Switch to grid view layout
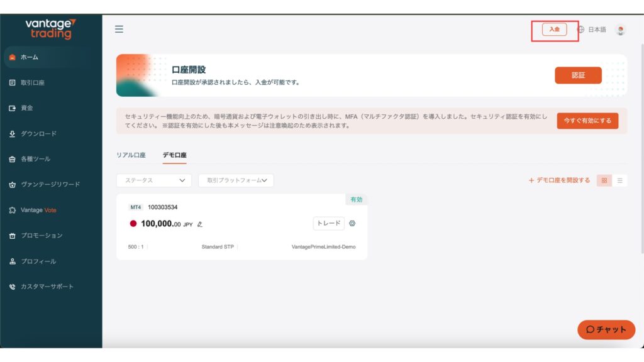This screenshot has height=362, width=644. pos(604,180)
